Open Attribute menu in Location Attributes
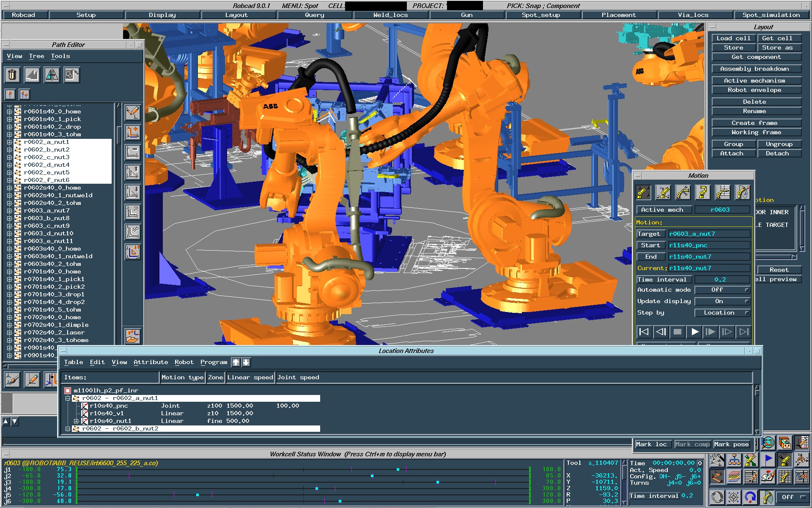This screenshot has width=812, height=508. point(151,362)
